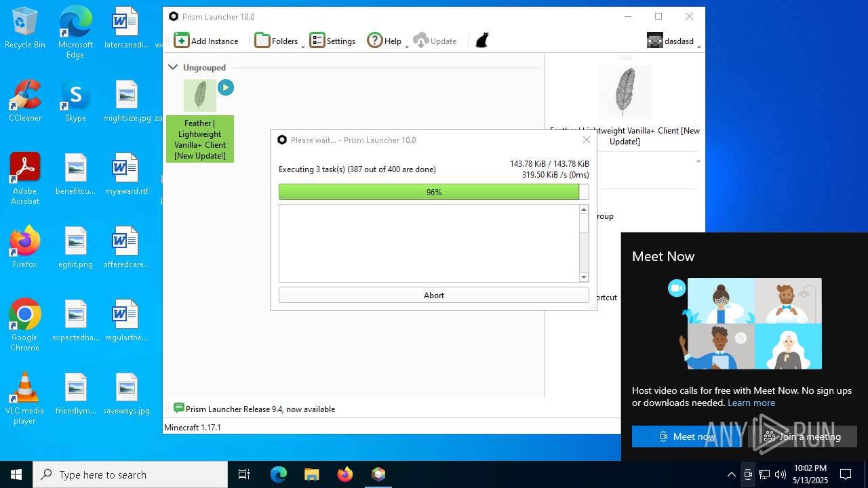The image size is (868, 488).
Task: Click Prism Launcher taskbar icon
Action: 378,474
